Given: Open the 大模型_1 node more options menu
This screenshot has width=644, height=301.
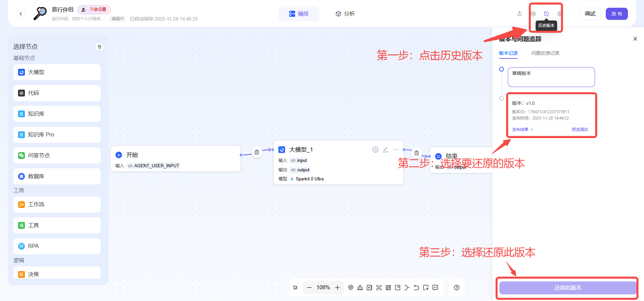Looking at the screenshot, I should point(396,149).
